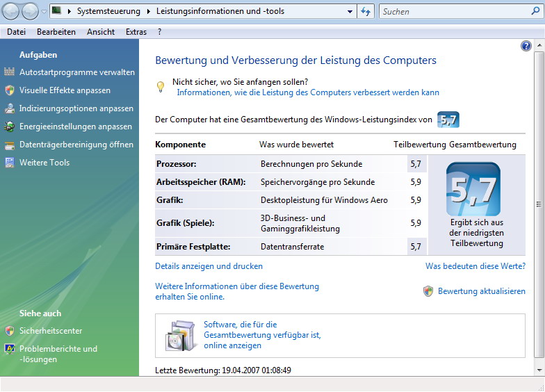Click the Bewertung aktualisieren link
This screenshot has height=392, width=545.
tap(481, 291)
